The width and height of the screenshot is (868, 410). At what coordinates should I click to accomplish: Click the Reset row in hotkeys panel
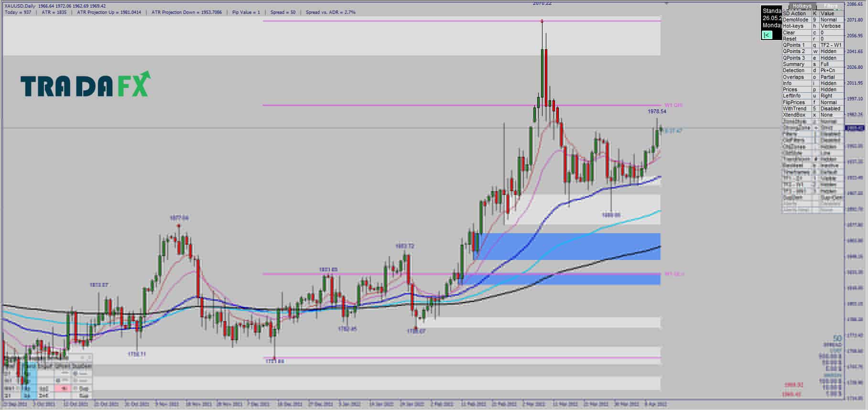812,39
